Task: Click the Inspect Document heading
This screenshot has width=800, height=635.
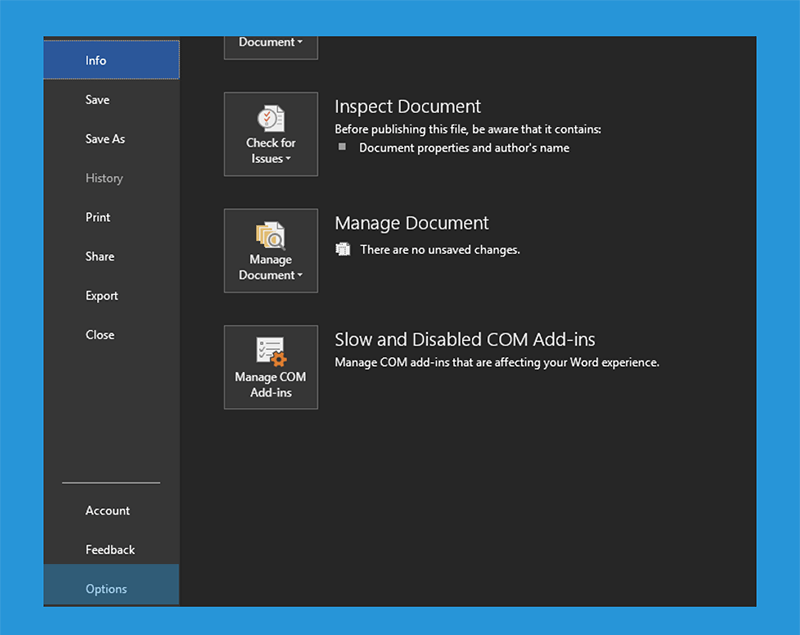Action: [x=407, y=107]
